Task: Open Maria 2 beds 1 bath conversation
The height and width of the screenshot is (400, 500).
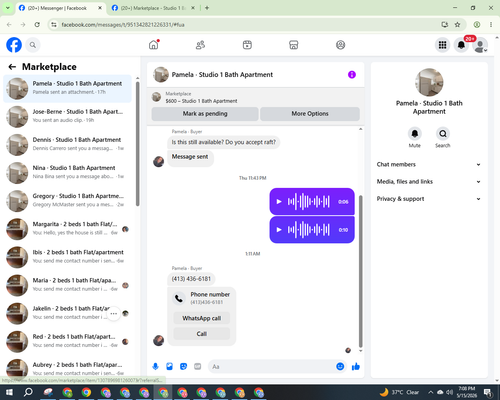Action: (67, 285)
